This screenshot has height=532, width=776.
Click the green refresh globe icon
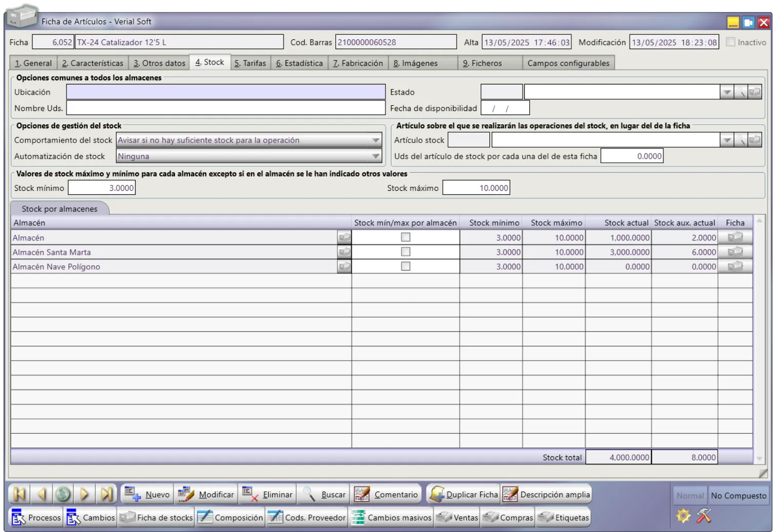(x=63, y=494)
